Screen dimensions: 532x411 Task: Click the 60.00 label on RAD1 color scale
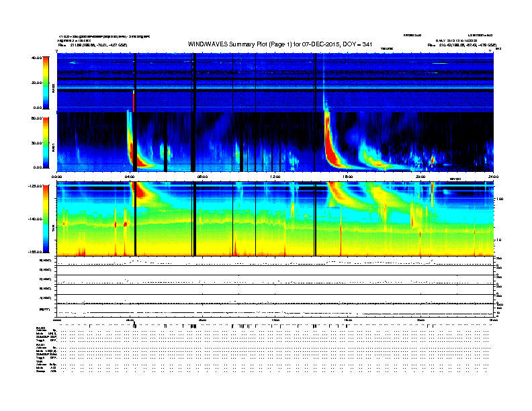[37, 118]
